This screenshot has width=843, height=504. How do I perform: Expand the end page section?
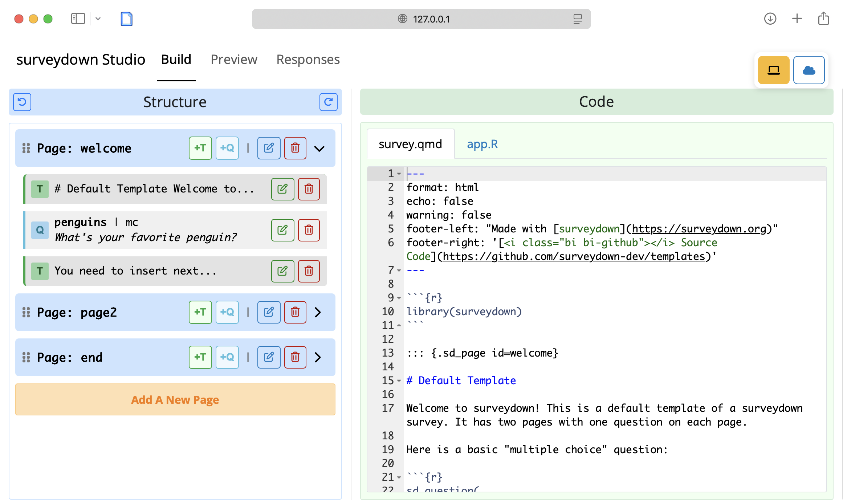pos(318,357)
